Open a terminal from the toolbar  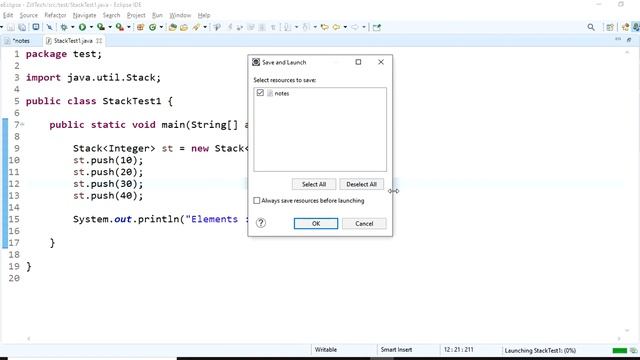(36, 27)
